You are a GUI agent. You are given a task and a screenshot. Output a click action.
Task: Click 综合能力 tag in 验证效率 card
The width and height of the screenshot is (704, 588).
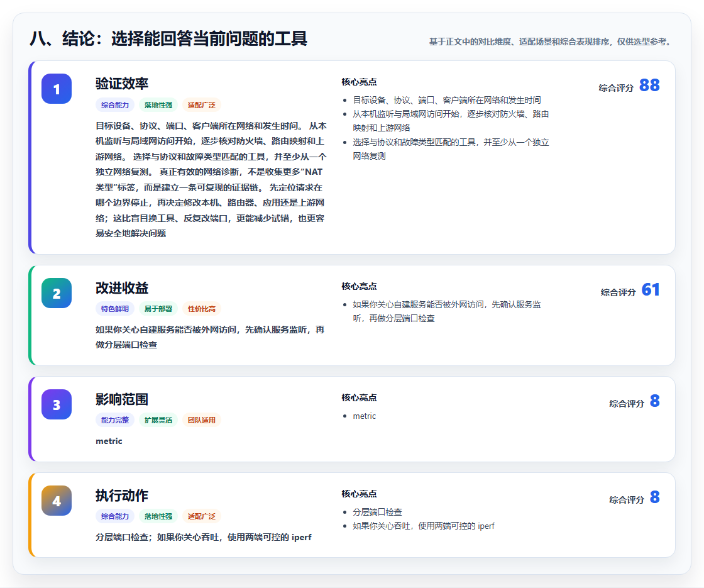pos(115,105)
